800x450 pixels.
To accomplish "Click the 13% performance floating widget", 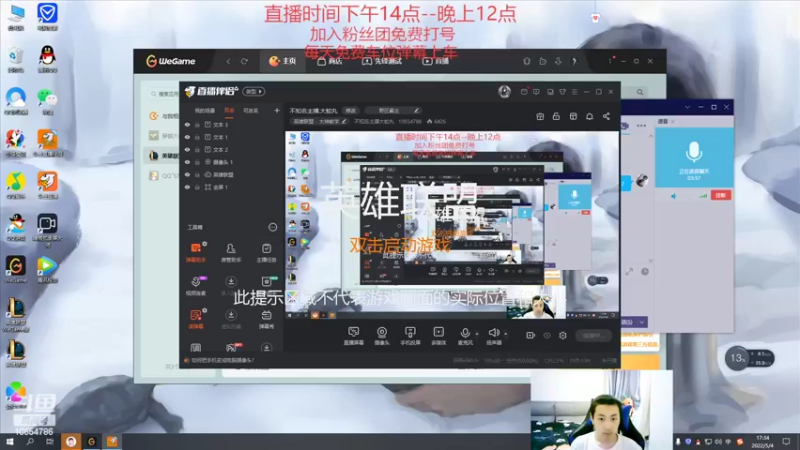I will pos(749,358).
